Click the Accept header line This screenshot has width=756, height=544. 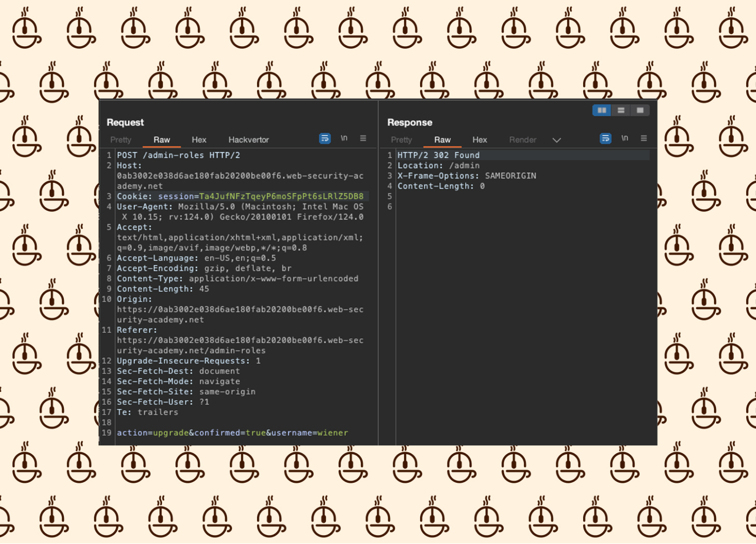[x=240, y=237]
